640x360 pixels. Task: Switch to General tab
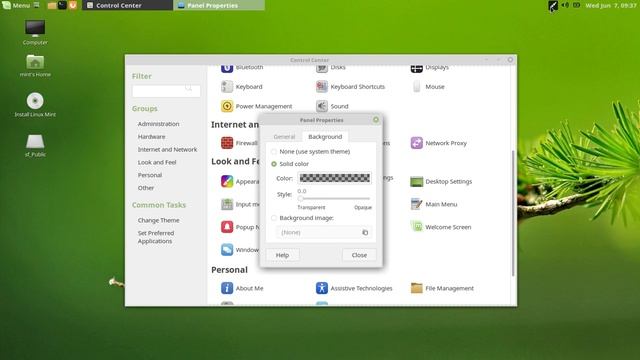[284, 137]
